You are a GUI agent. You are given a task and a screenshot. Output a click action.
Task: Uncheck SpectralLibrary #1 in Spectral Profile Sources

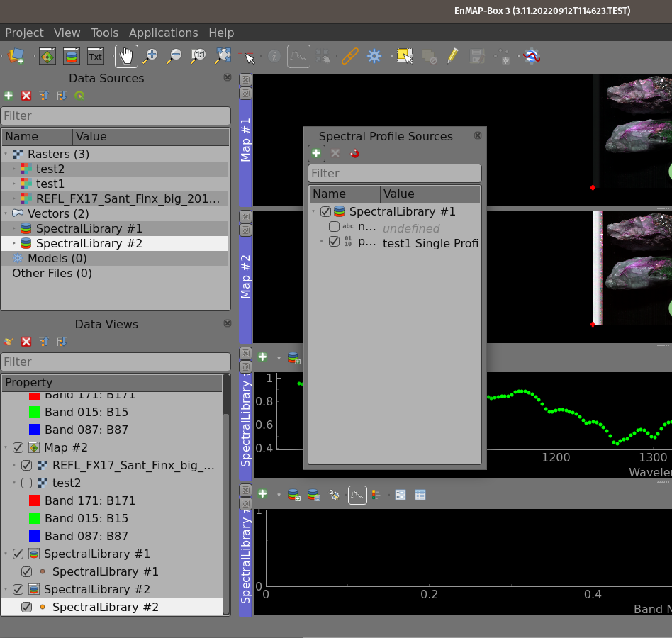tap(326, 211)
